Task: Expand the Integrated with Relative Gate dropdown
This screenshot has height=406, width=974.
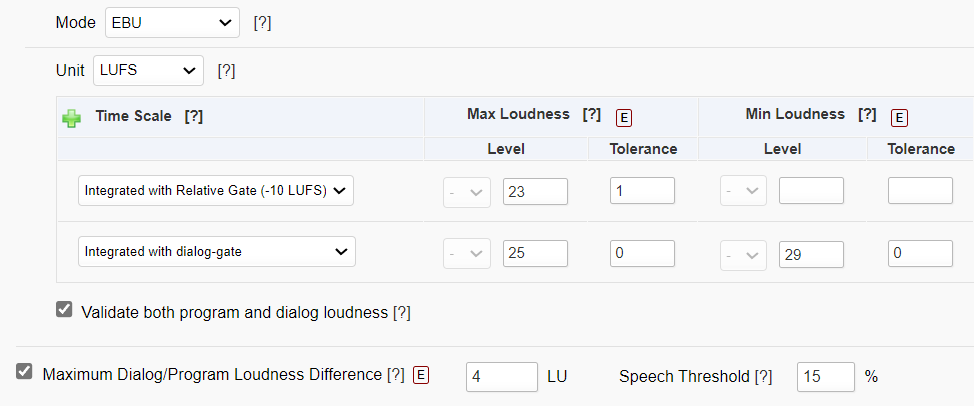Action: pyautogui.click(x=216, y=191)
